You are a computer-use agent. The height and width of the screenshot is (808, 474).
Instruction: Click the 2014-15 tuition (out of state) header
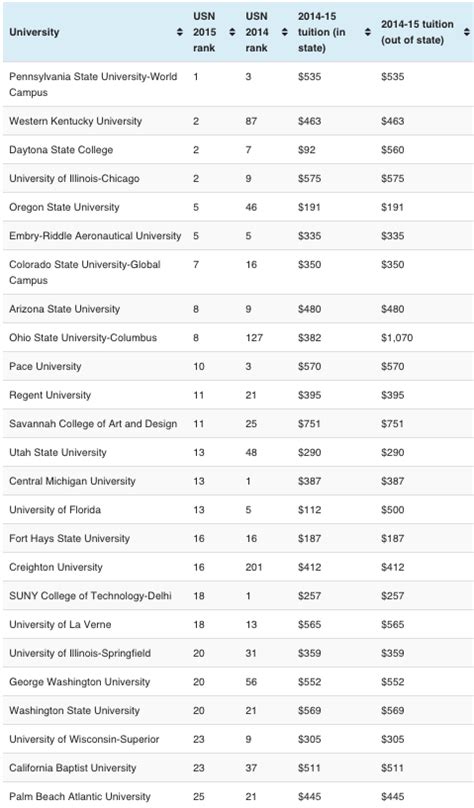click(417, 32)
